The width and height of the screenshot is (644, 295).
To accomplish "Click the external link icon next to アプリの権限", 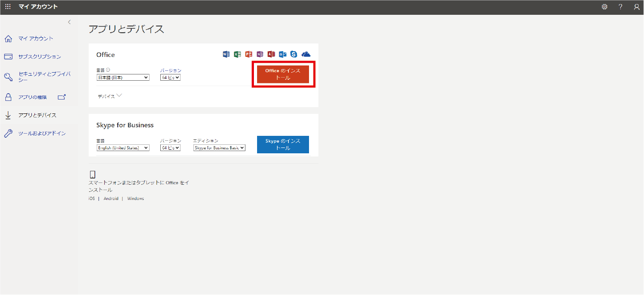I will (x=62, y=97).
